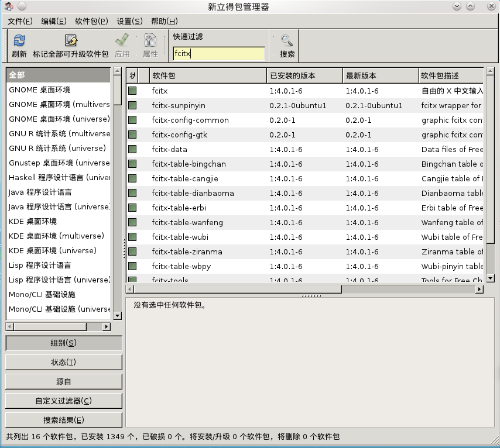Select the fcitx-table-wanfeng package name

coord(187,222)
